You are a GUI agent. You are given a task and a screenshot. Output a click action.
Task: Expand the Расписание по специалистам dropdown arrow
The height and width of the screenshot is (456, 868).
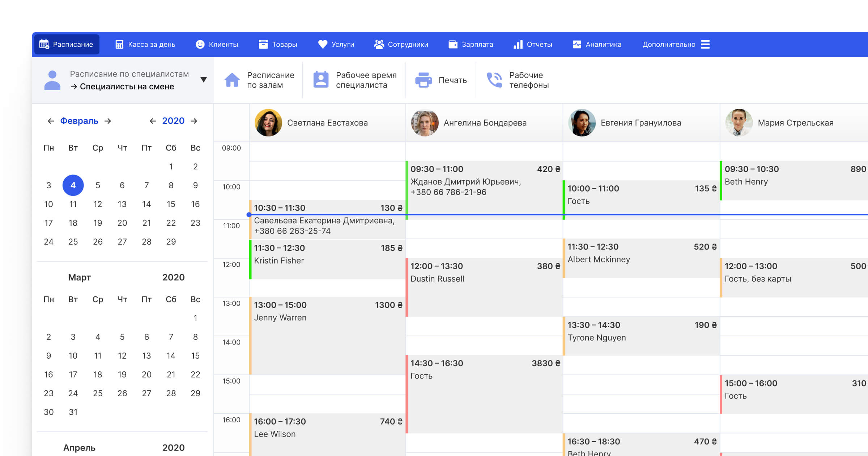click(x=204, y=80)
